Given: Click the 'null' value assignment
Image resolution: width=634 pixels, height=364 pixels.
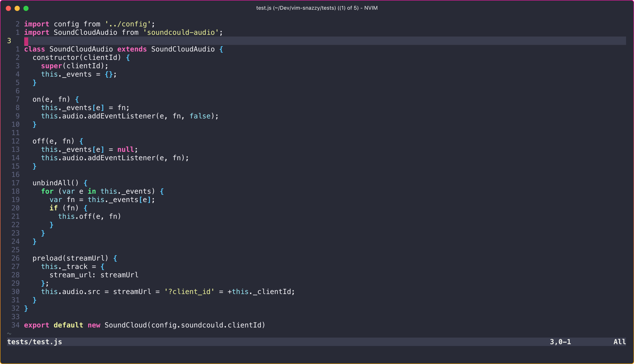Looking at the screenshot, I should [x=126, y=150].
